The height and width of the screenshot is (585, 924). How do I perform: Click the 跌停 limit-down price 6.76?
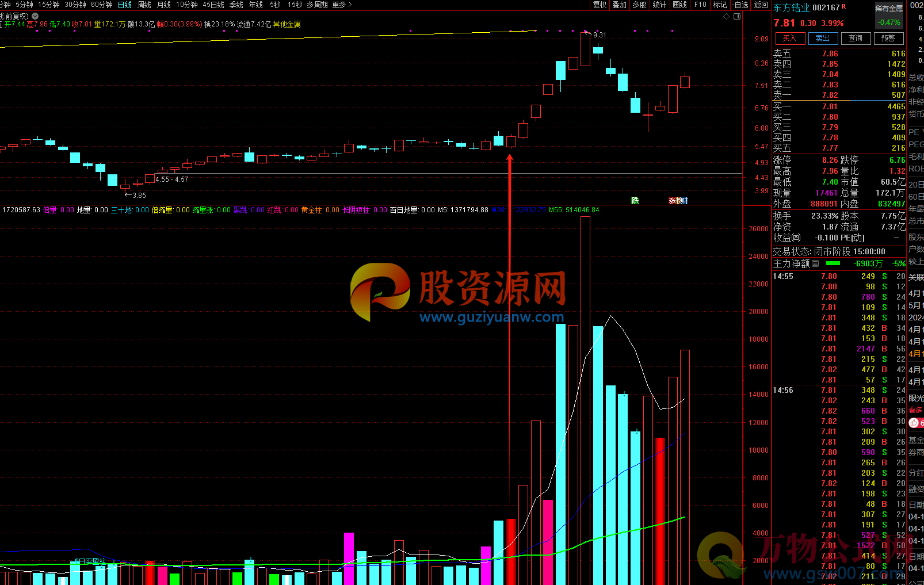897,160
